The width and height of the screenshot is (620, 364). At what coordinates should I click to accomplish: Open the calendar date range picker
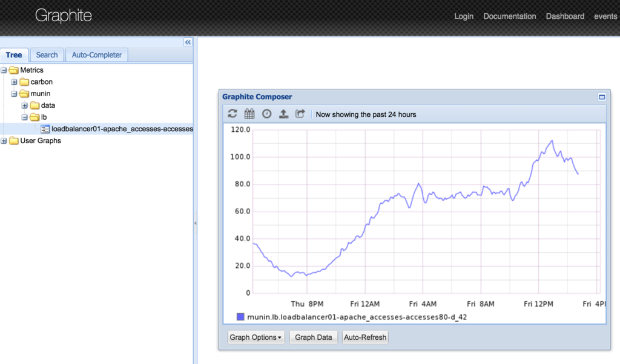coord(249,114)
